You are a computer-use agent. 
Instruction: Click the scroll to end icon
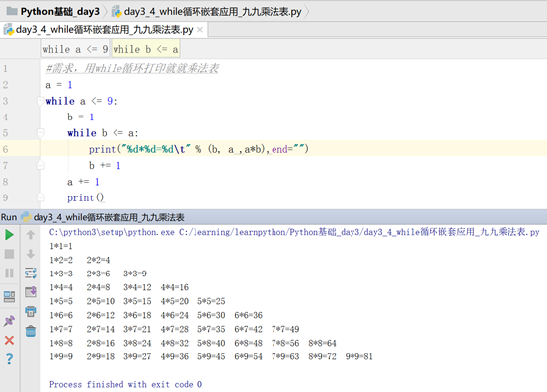[31, 292]
